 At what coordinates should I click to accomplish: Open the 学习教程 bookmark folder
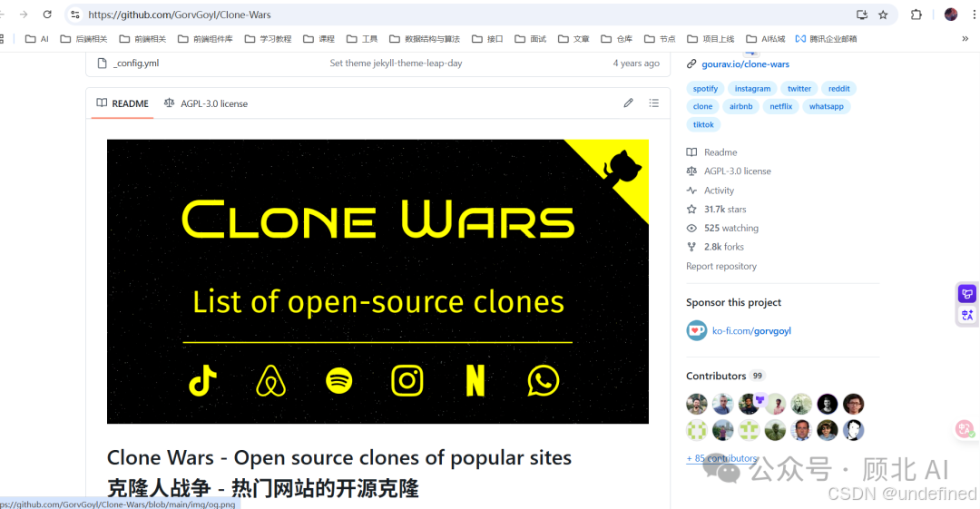pyautogui.click(x=268, y=39)
